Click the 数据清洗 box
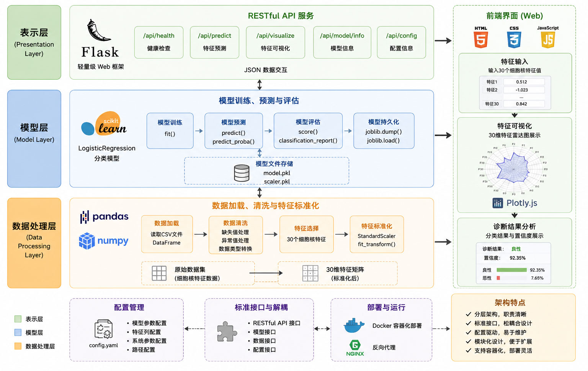The height and width of the screenshot is (371, 588). 235,235
